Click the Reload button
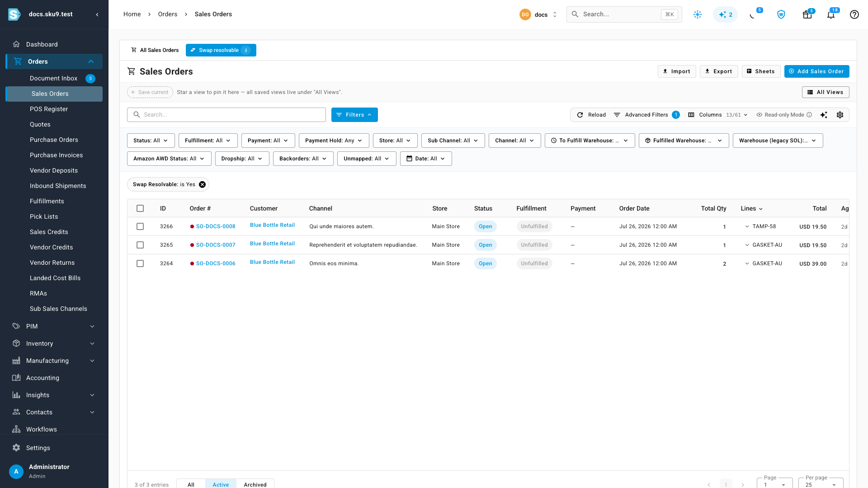The height and width of the screenshot is (488, 868). tap(591, 115)
